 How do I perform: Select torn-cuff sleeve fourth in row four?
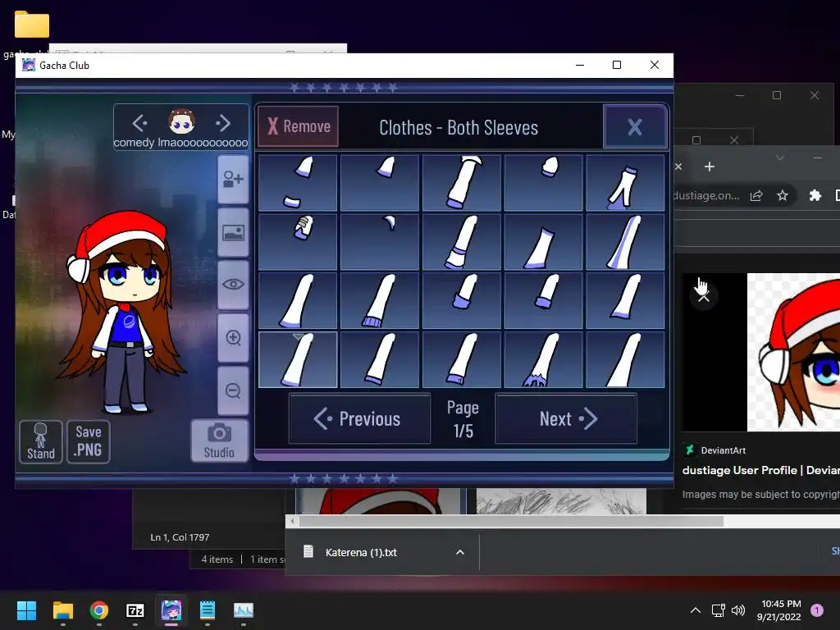pos(544,359)
